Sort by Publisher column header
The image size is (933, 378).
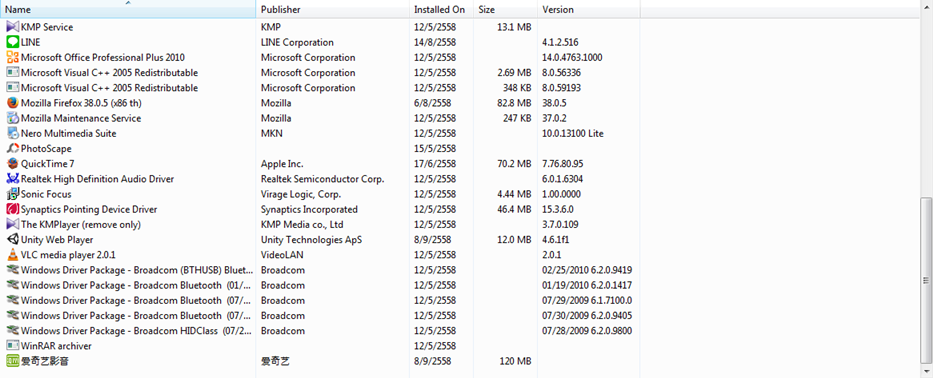pos(333,10)
